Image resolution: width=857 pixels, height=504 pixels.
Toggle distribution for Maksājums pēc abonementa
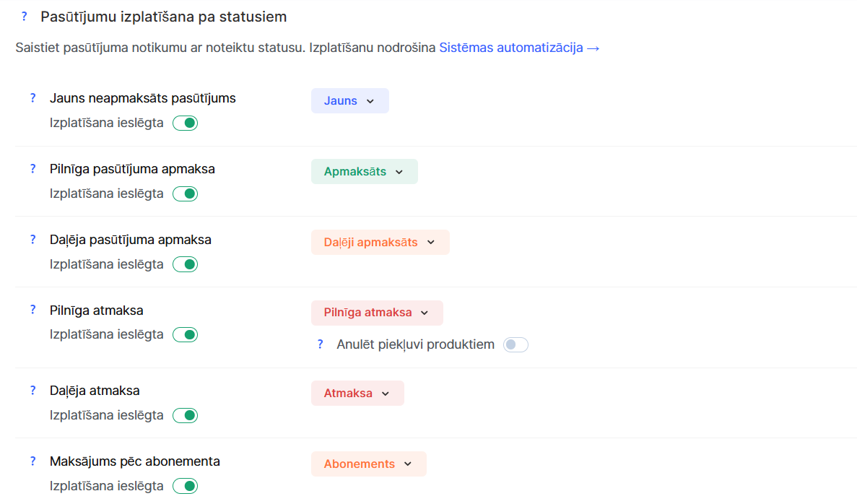tap(185, 486)
